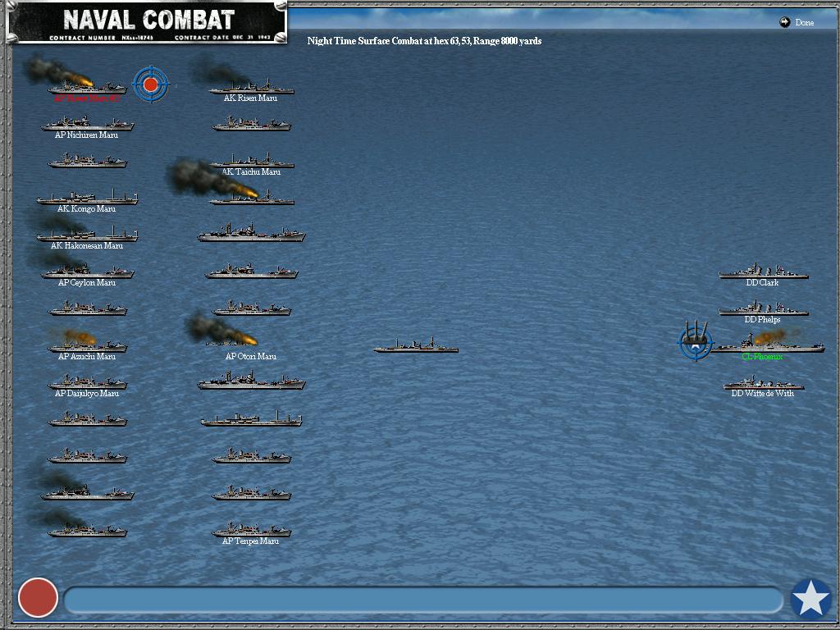Select the AP Daisikyo Maru ship sprite
Image resolution: width=840 pixels, height=630 pixels.
point(88,381)
